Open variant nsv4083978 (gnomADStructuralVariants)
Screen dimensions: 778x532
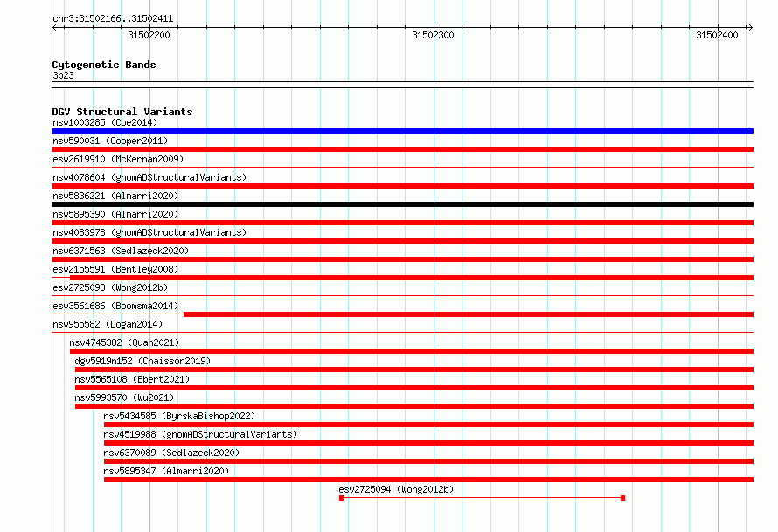(x=149, y=232)
